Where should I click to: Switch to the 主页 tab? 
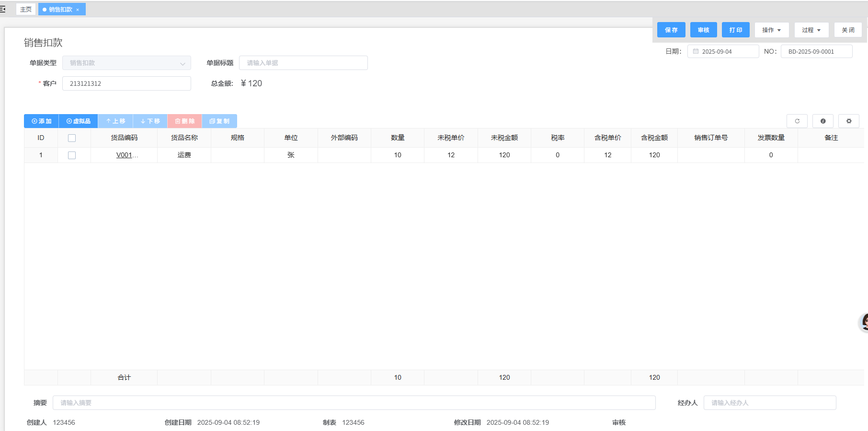click(x=26, y=10)
